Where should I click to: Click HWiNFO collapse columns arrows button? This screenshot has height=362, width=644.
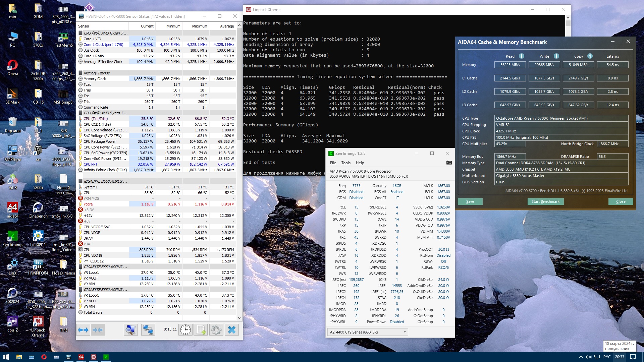98,330
